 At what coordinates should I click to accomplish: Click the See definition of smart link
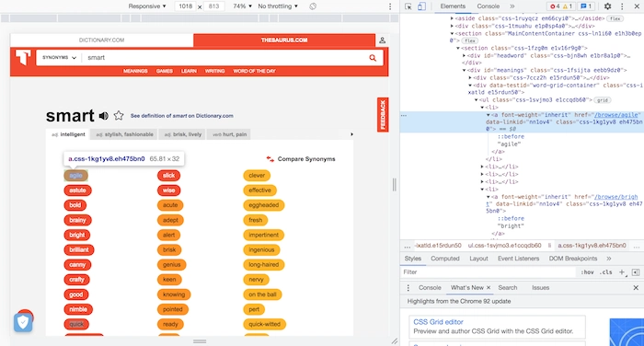coord(182,116)
